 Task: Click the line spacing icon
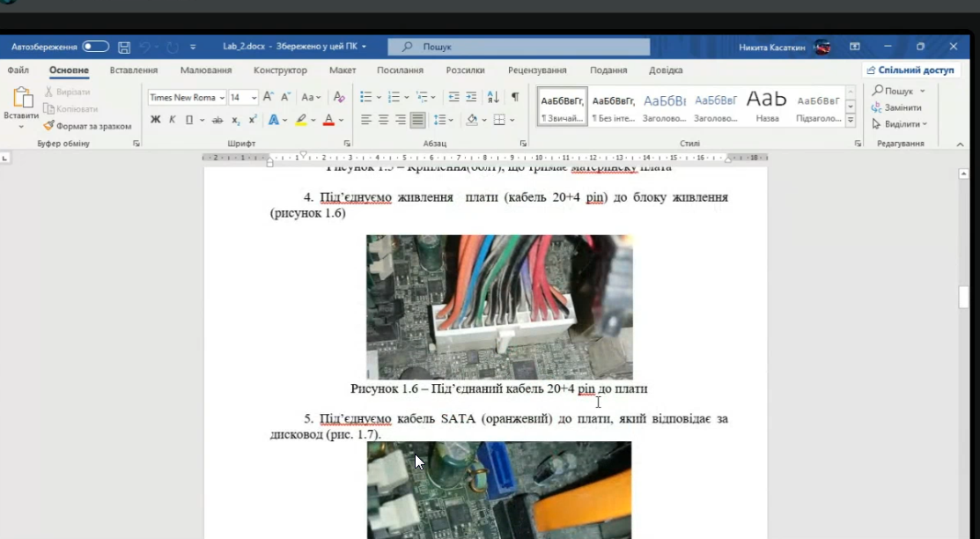point(440,120)
